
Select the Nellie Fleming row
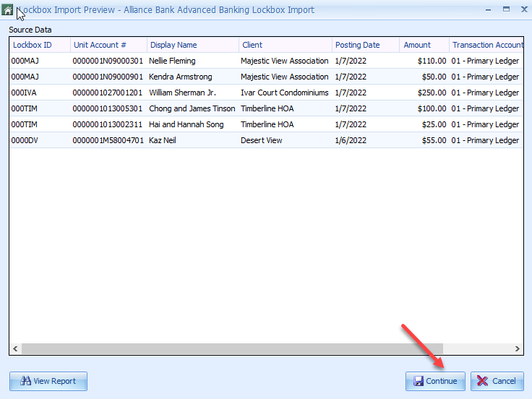(172, 61)
